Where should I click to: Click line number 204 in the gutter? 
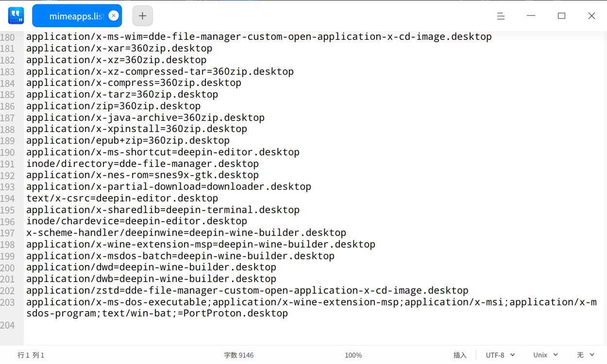click(7, 325)
